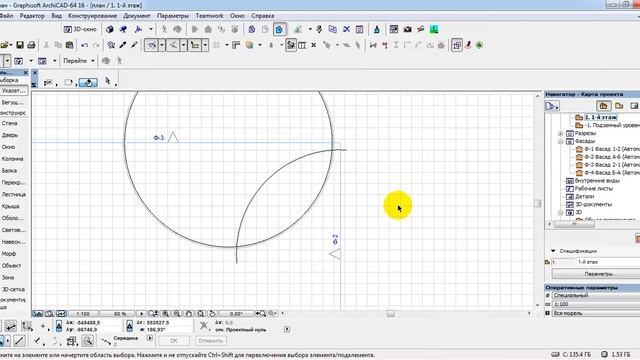
Task: Select the Стена tool in toolbox
Action: [9, 123]
